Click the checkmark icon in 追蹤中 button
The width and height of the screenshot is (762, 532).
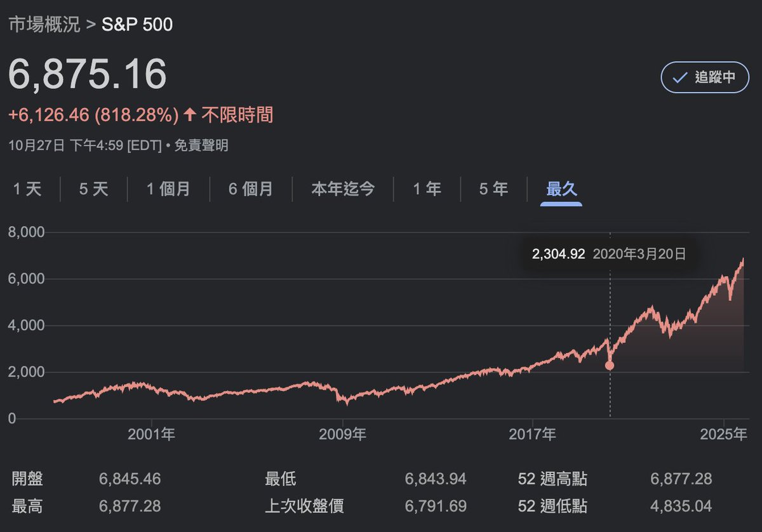[680, 77]
